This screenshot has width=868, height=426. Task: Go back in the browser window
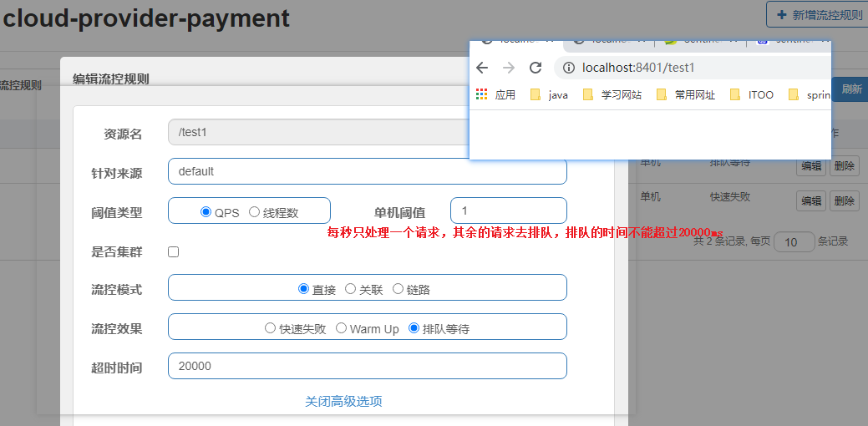(x=482, y=68)
